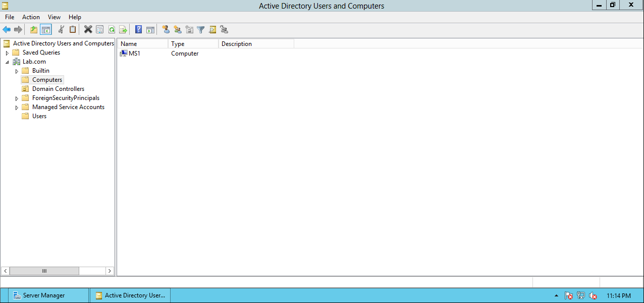Click the Find objects icon
This screenshot has height=303, width=644.
pos(212,30)
